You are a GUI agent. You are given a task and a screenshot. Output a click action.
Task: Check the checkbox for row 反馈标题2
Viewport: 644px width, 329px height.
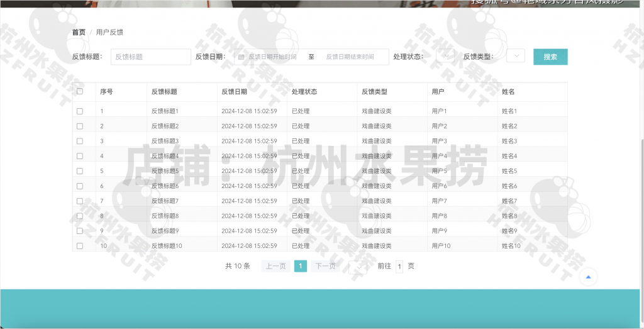tap(80, 126)
